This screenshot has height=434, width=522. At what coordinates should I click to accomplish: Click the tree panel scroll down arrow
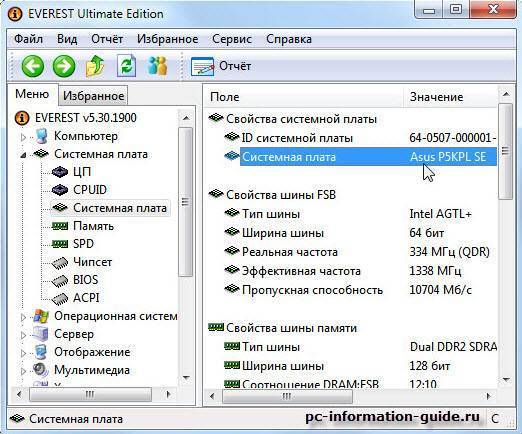(x=186, y=378)
